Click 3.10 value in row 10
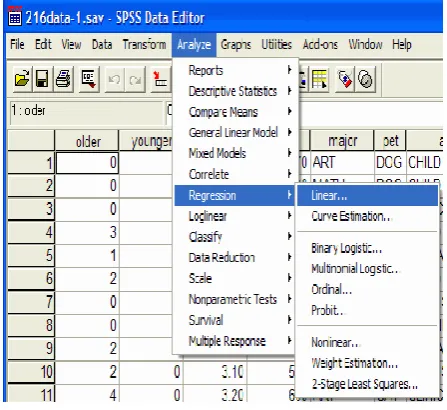The image size is (447, 410). click(x=216, y=372)
